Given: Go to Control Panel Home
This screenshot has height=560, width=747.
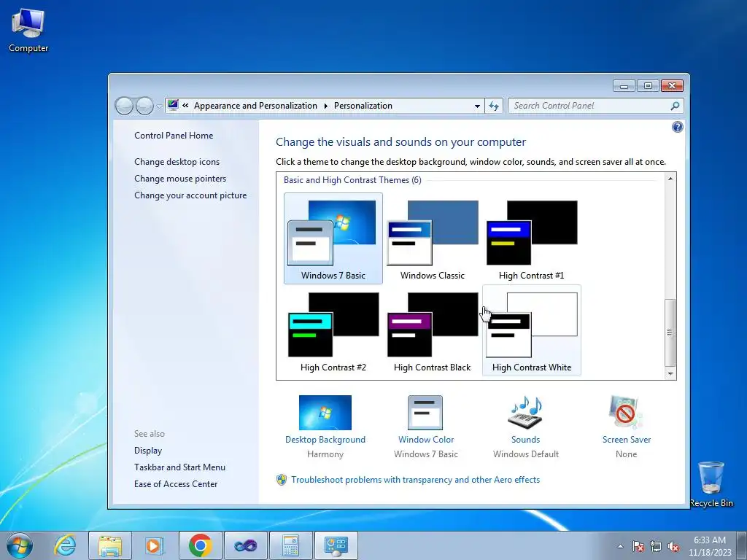Looking at the screenshot, I should (x=174, y=135).
